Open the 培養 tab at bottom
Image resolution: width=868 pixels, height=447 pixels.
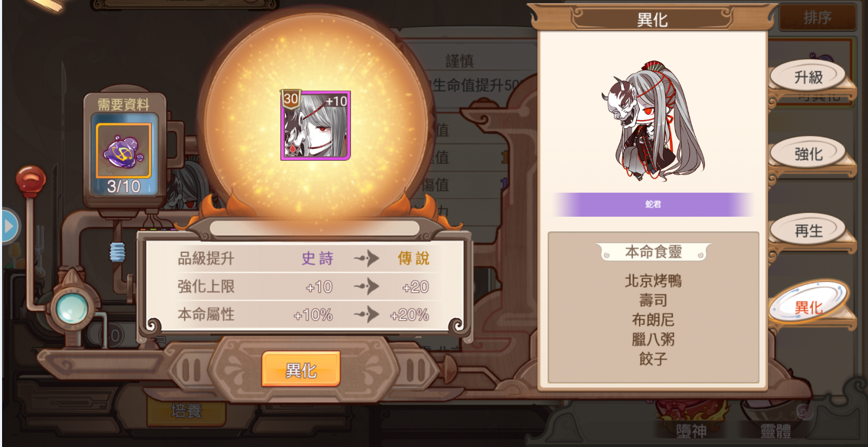[186, 411]
